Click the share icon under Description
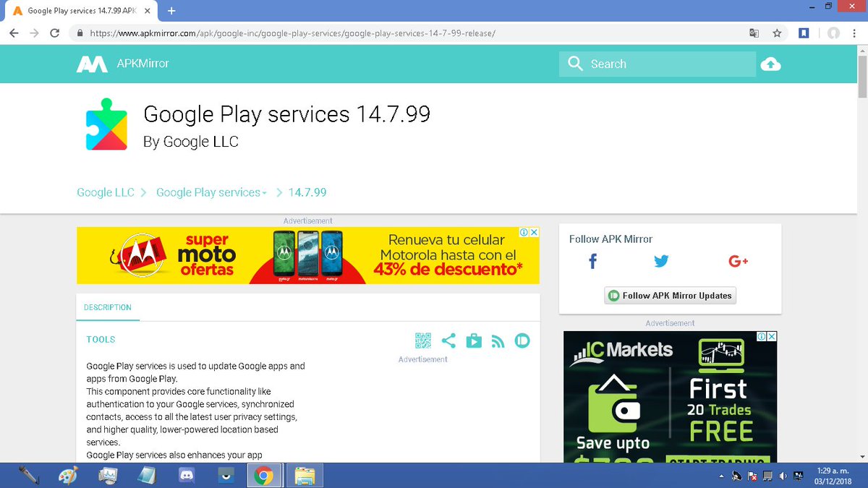868x488 pixels. click(x=448, y=341)
